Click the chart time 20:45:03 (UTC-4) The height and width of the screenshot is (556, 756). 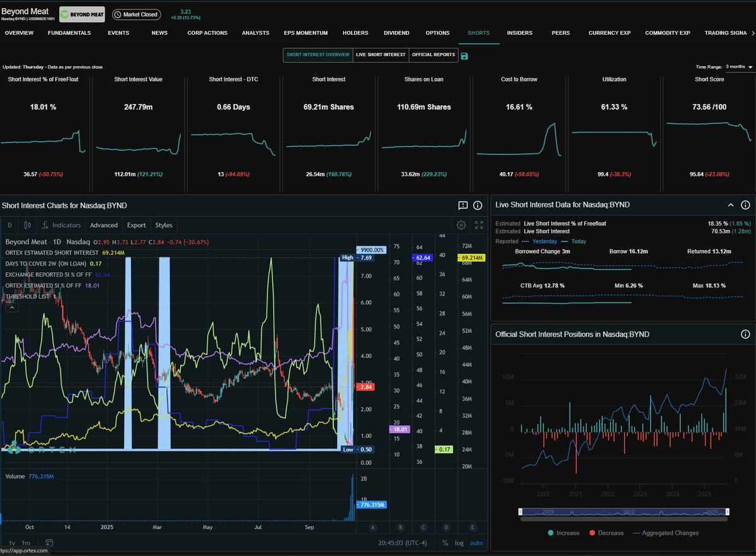404,542
